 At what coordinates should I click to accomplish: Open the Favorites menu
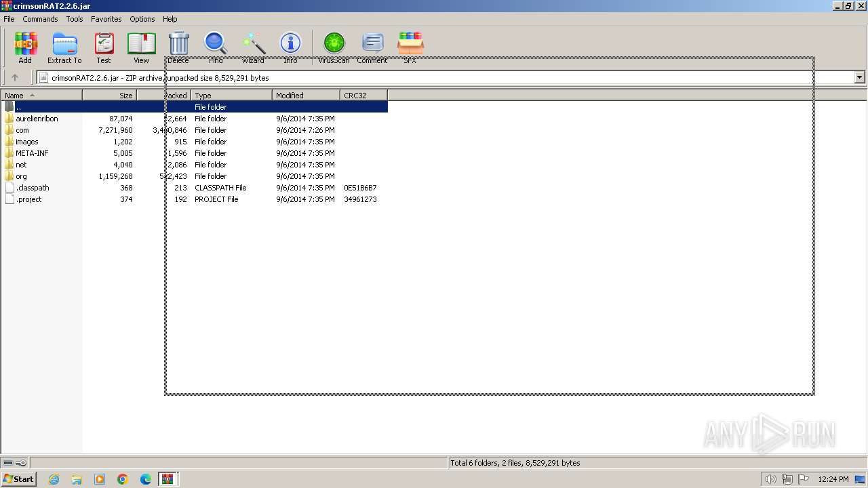(106, 19)
